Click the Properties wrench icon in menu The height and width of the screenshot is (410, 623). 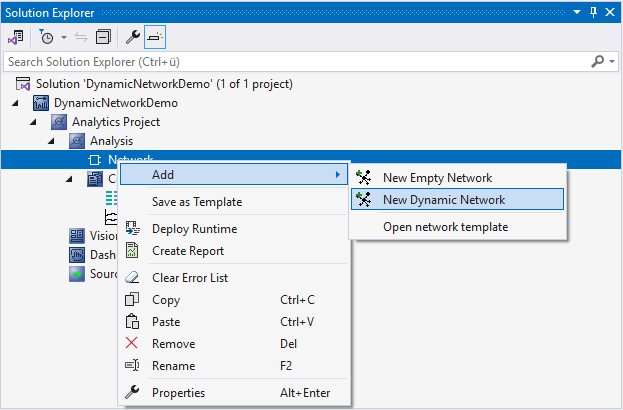click(x=132, y=392)
